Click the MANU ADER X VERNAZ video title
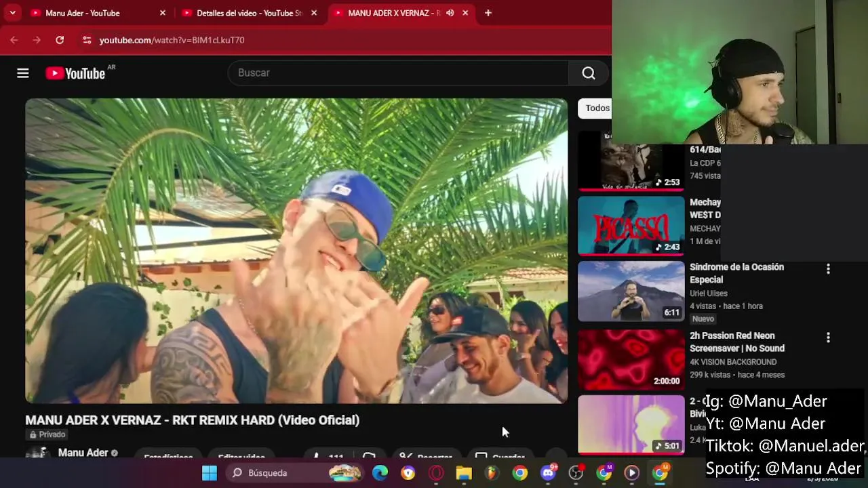Image resolution: width=868 pixels, height=488 pixels. click(193, 420)
